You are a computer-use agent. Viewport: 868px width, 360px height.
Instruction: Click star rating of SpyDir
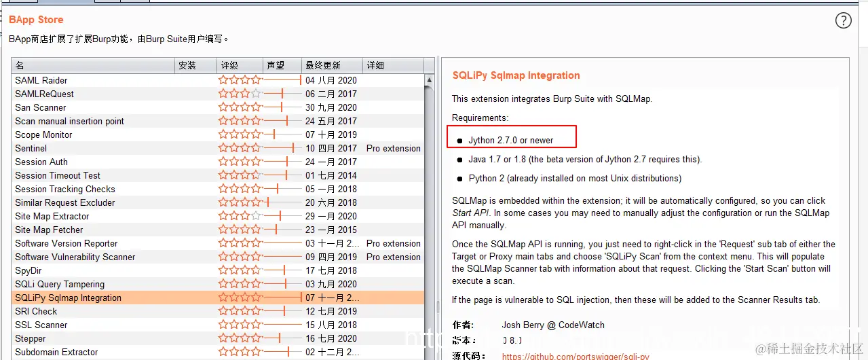[240, 270]
